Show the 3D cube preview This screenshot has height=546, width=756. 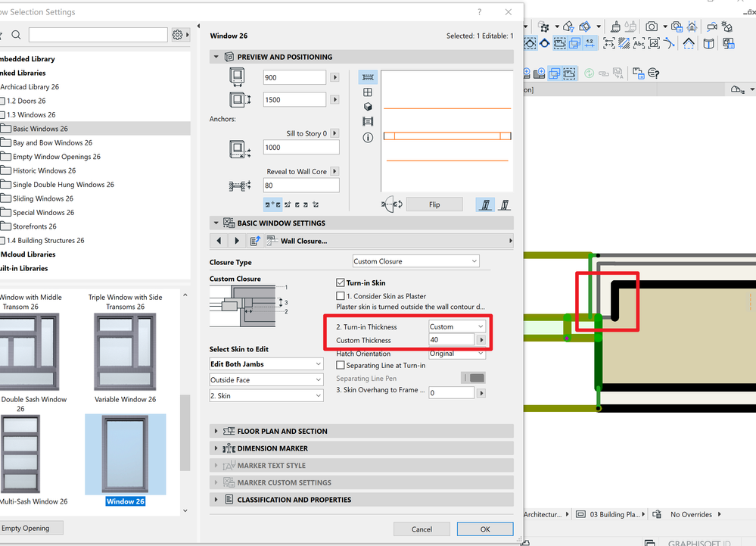click(x=368, y=107)
